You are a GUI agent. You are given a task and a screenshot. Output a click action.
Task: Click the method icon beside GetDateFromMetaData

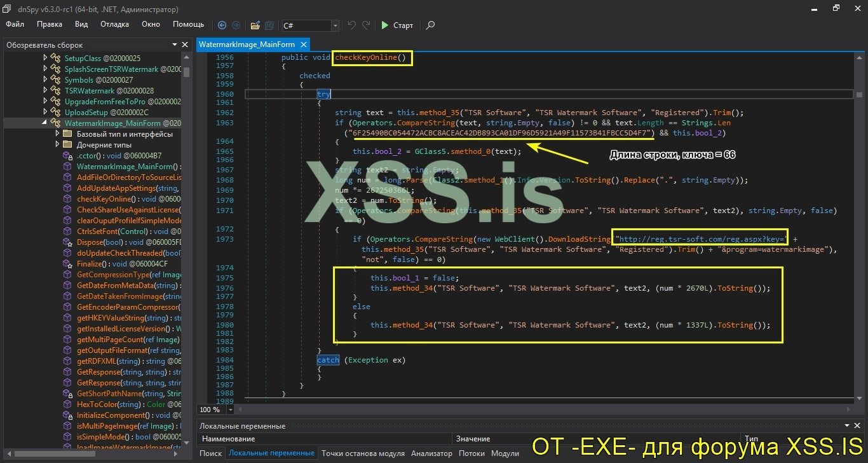[x=68, y=286]
